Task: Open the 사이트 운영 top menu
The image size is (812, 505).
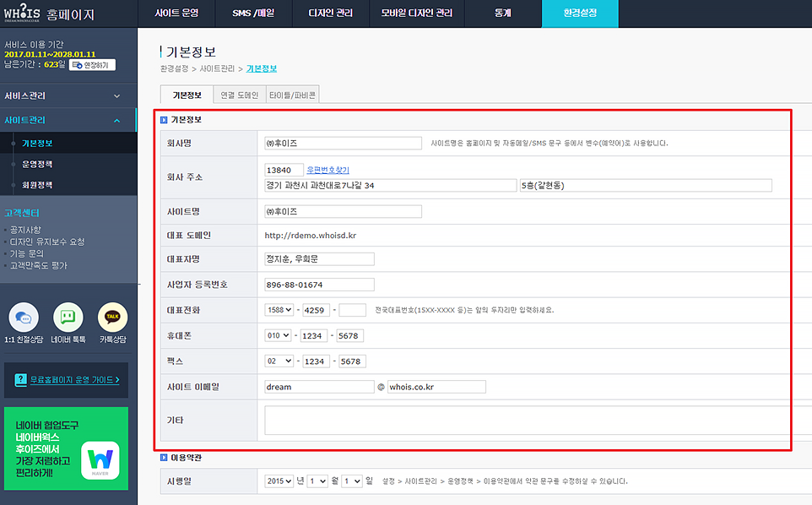Action: [x=176, y=14]
